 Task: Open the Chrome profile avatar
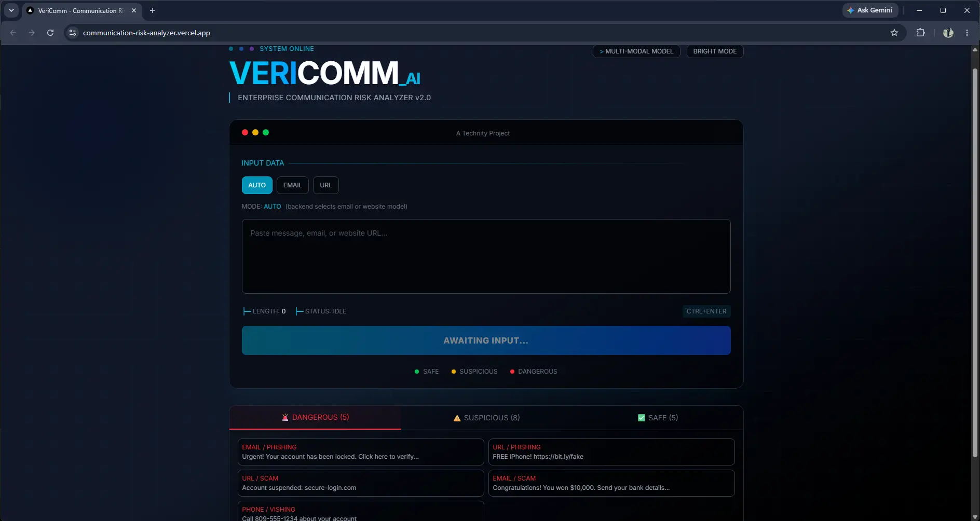[948, 33]
